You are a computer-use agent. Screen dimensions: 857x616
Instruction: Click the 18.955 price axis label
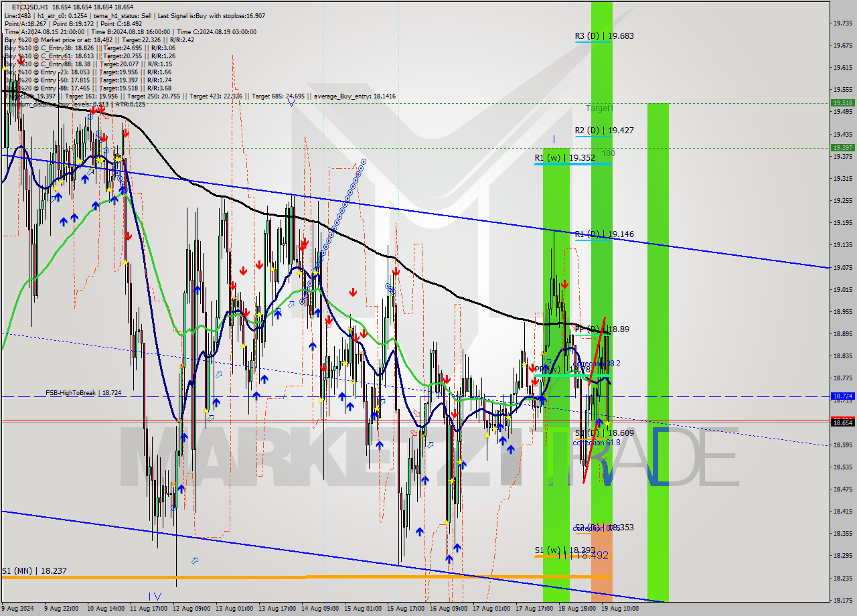point(842,311)
